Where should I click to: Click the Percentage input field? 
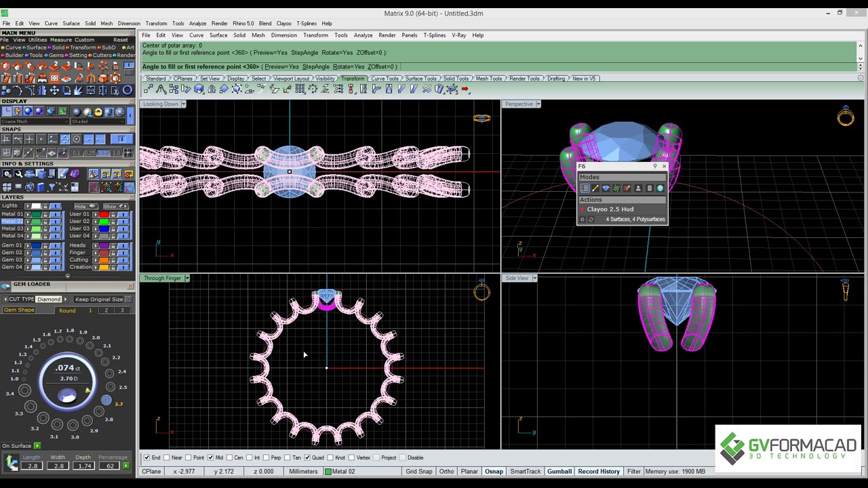[x=109, y=466]
